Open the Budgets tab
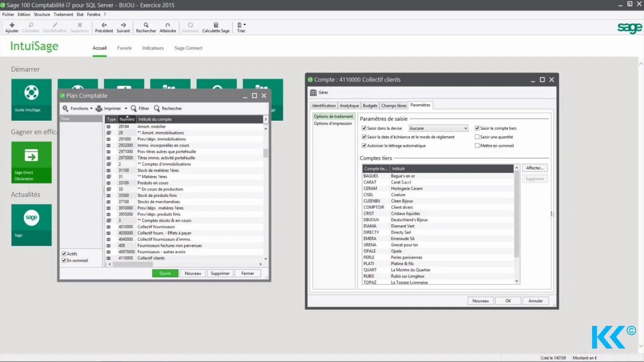 point(370,106)
